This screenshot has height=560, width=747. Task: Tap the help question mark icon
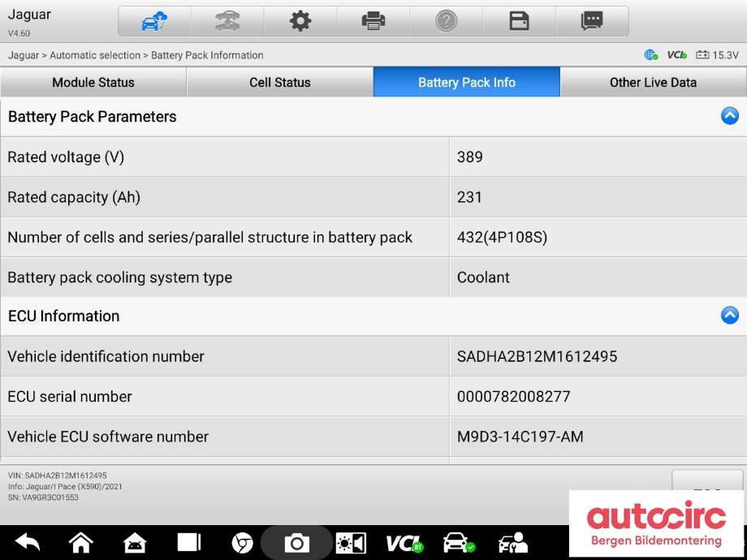[x=446, y=21]
